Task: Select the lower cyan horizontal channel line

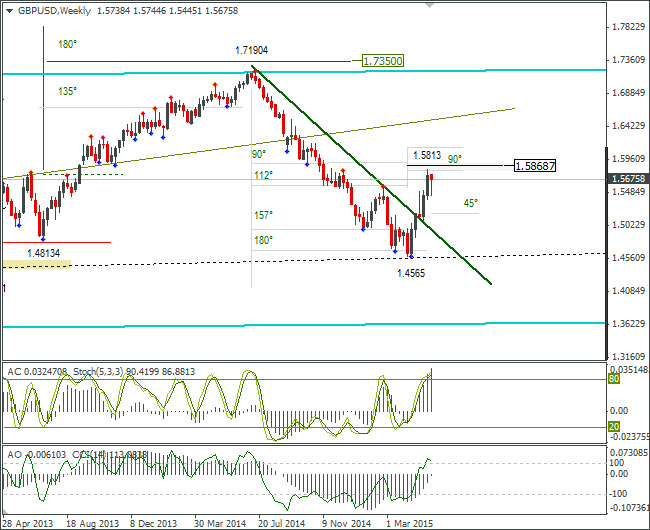Action: tap(304, 325)
